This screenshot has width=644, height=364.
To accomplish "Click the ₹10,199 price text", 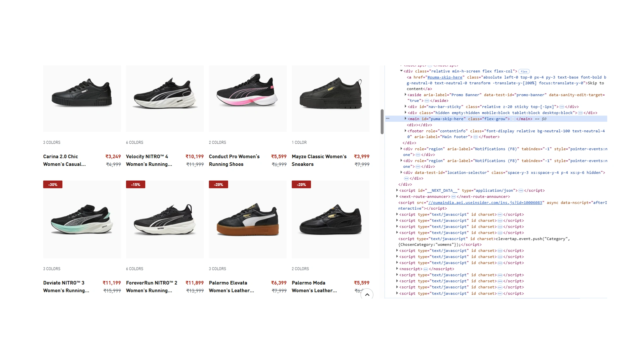I will point(194,156).
